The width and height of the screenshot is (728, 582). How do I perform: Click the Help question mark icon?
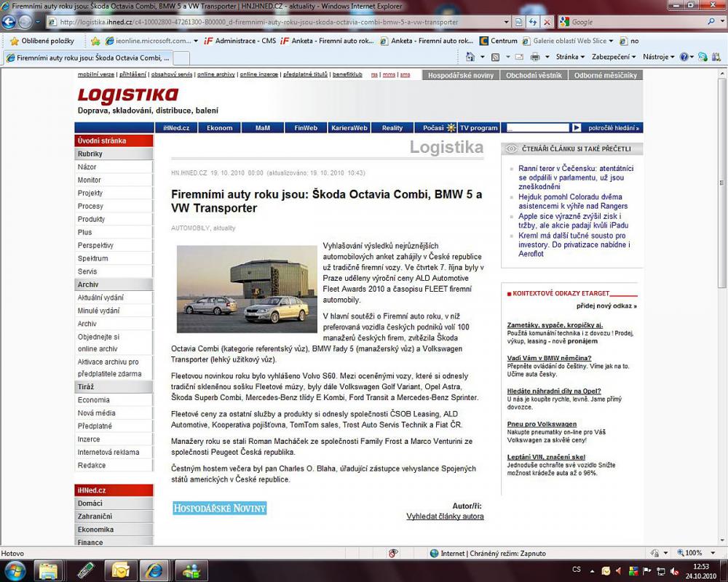click(684, 57)
